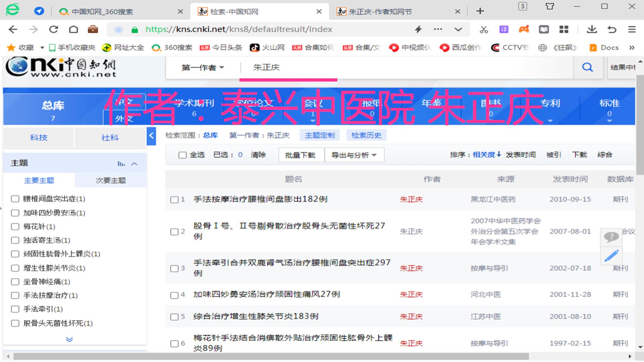
Task: Restore closed tab with the undo icon
Action: click(x=611, y=29)
